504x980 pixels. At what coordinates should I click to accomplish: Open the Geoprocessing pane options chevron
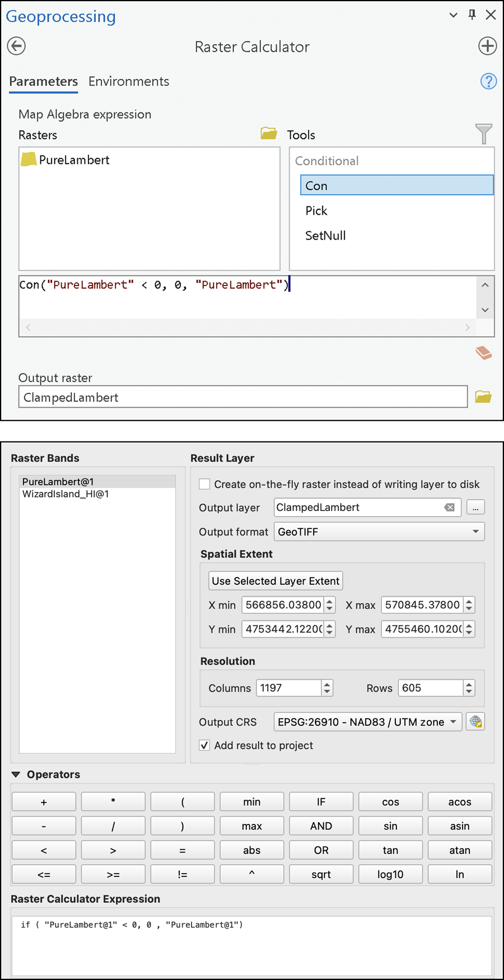pyautogui.click(x=454, y=15)
